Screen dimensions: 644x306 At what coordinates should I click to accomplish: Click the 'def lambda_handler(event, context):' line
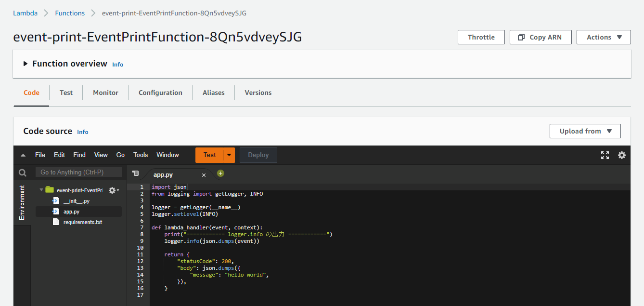(207, 227)
